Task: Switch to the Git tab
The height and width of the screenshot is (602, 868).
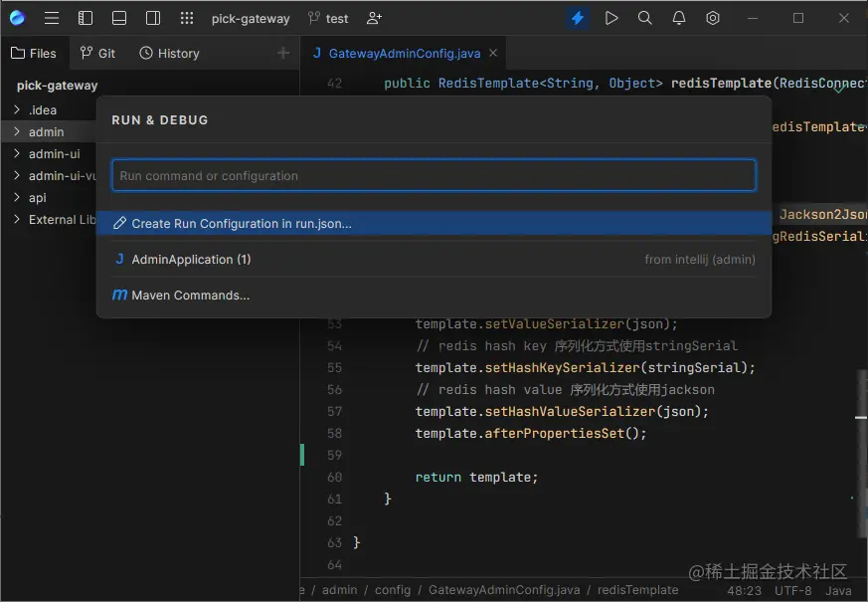Action: pyautogui.click(x=97, y=53)
